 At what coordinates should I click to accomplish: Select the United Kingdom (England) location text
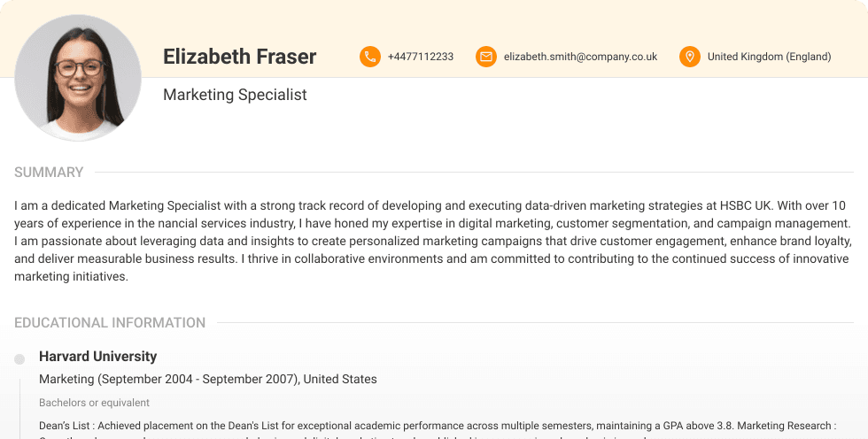pyautogui.click(x=769, y=57)
